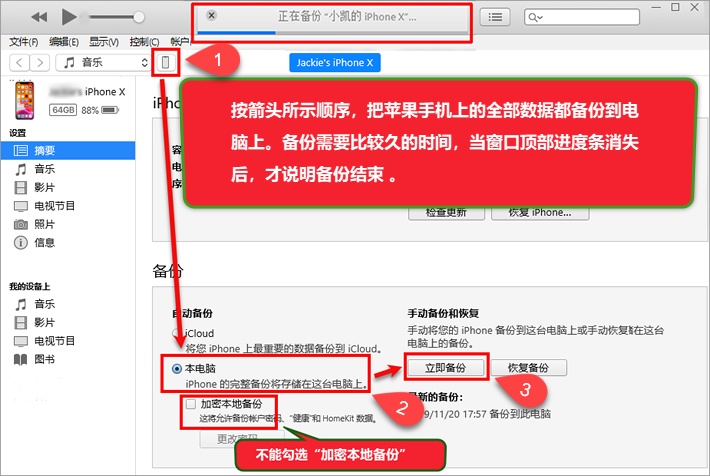Cancel the backup with the X icon

pyautogui.click(x=210, y=17)
